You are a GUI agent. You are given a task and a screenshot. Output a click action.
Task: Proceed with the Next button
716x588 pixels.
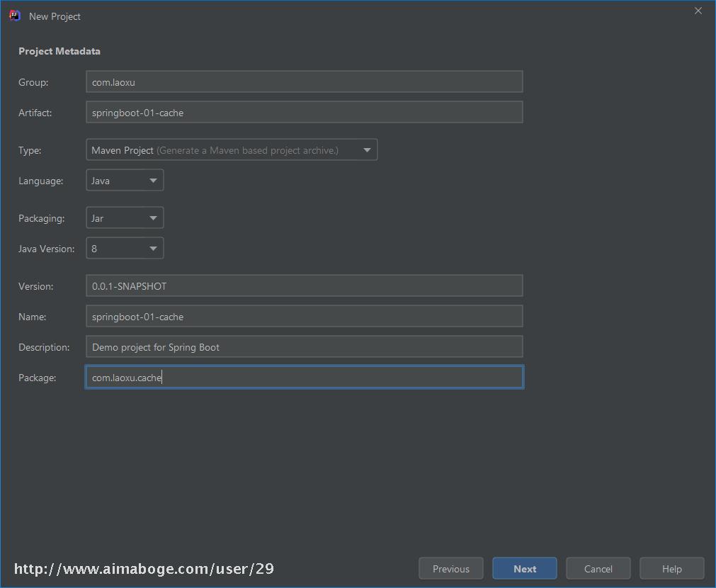pyautogui.click(x=525, y=569)
